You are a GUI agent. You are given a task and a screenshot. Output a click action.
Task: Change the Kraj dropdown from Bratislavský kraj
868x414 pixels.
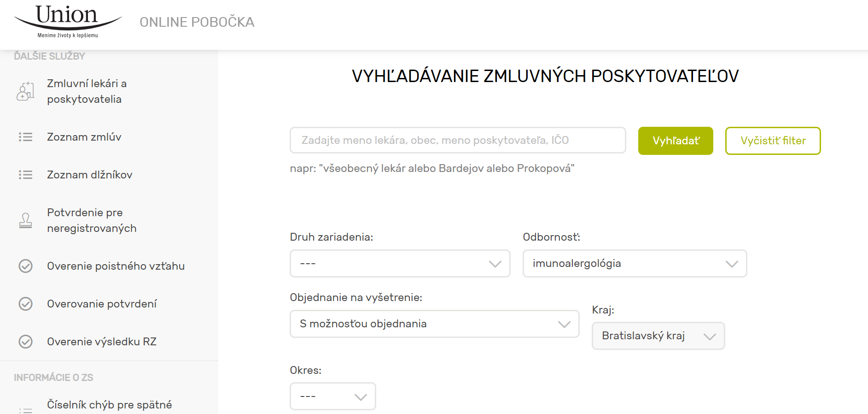[658, 336]
